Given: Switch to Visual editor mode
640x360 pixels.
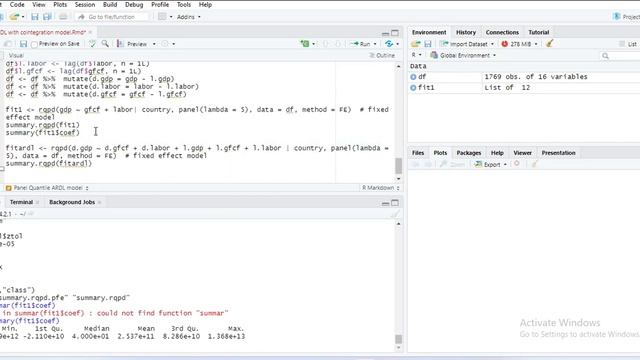Looking at the screenshot, I should (16, 55).
